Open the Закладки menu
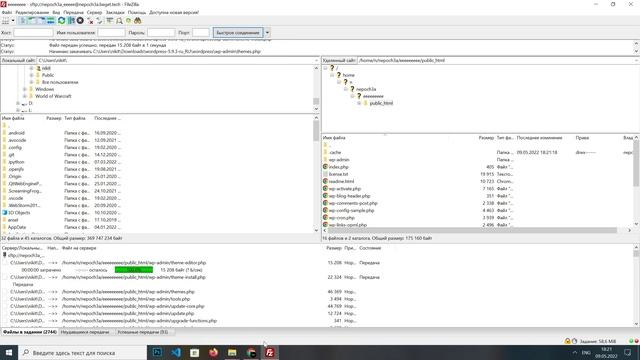This screenshot has width=640, height=360. click(x=115, y=12)
